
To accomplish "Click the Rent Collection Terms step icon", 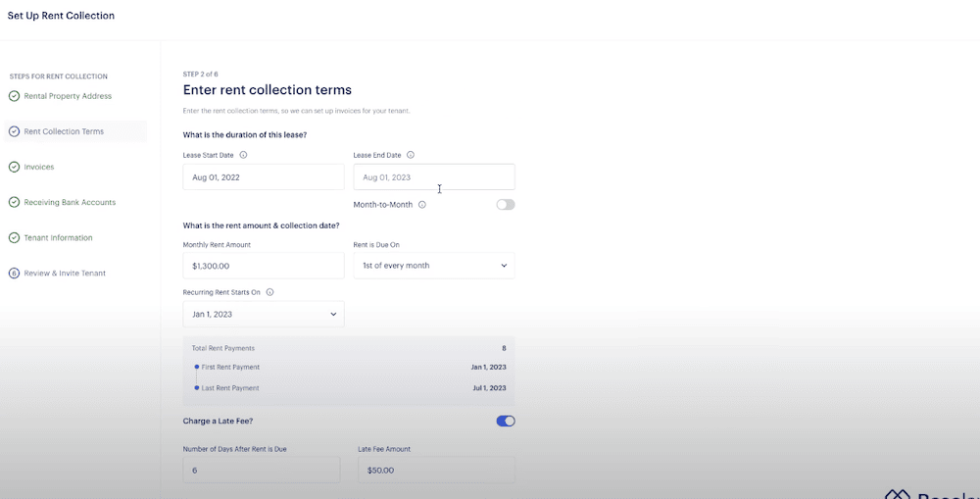I will click(x=14, y=131).
